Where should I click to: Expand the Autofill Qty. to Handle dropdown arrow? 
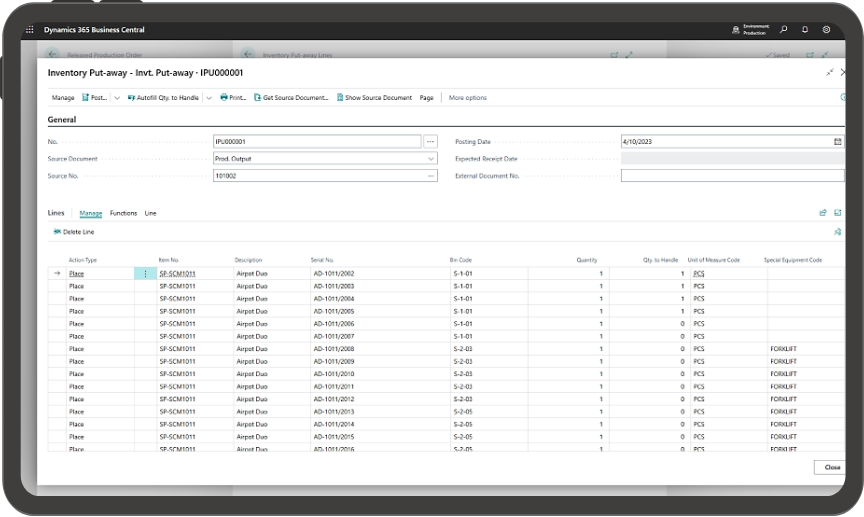[x=209, y=98]
